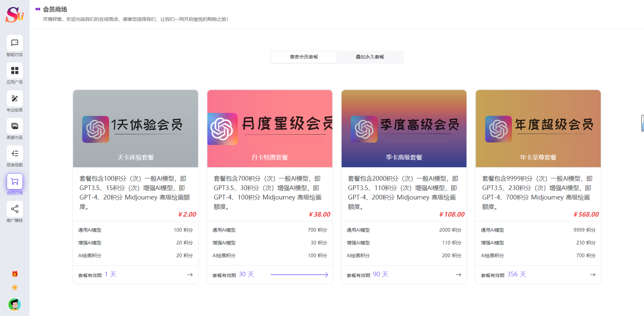Click the long arrow on the 30 天 package
Image resolution: width=644 pixels, height=316 pixels.
(x=299, y=275)
